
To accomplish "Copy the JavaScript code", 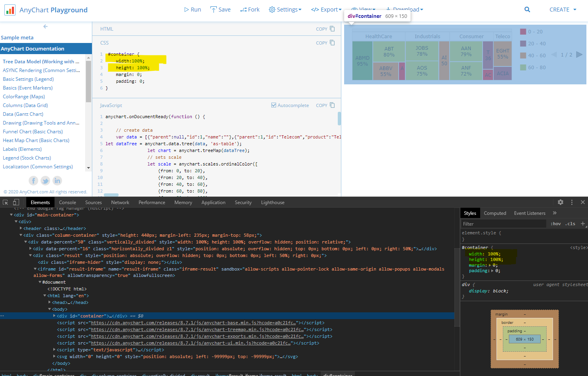I will click(325, 105).
